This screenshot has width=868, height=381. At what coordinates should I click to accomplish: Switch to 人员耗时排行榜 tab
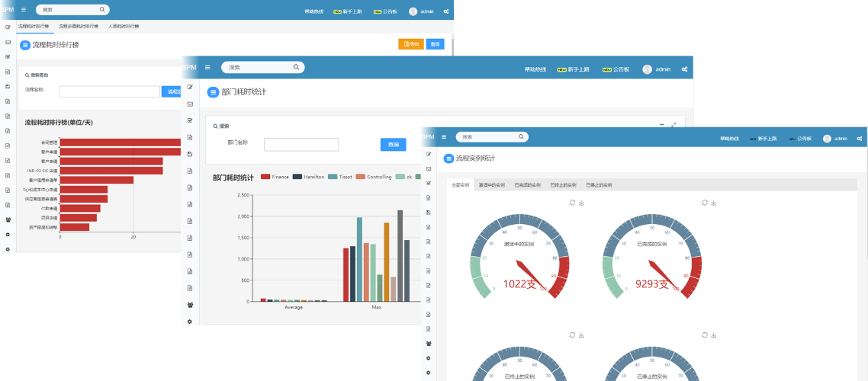124,27
